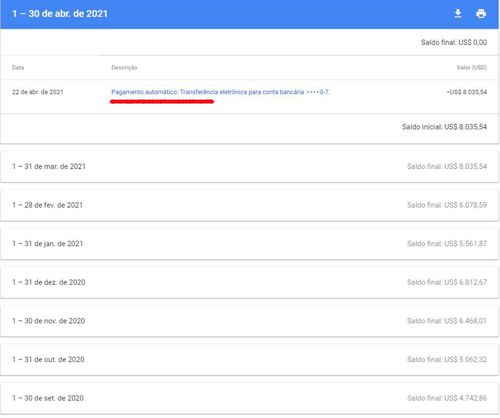The image size is (500, 418).
Task: Click Saldo inicial: US$ 8.035,54
Action: coord(444,127)
